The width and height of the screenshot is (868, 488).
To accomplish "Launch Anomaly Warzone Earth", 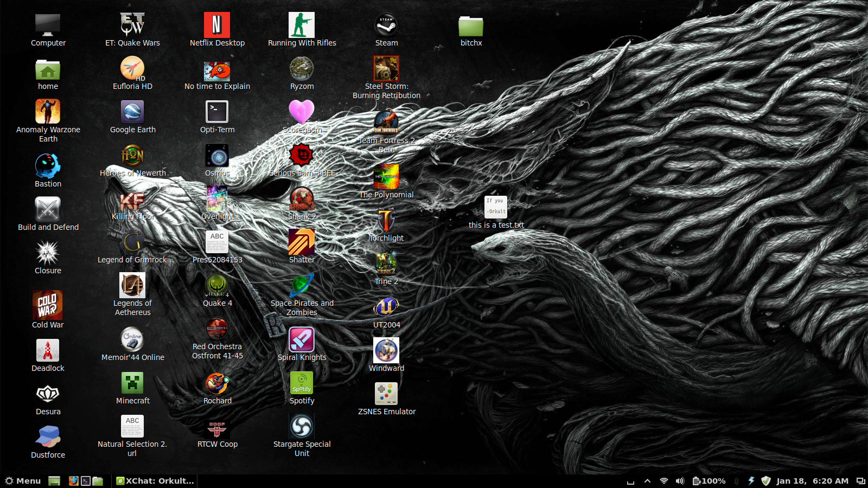I will tap(48, 112).
